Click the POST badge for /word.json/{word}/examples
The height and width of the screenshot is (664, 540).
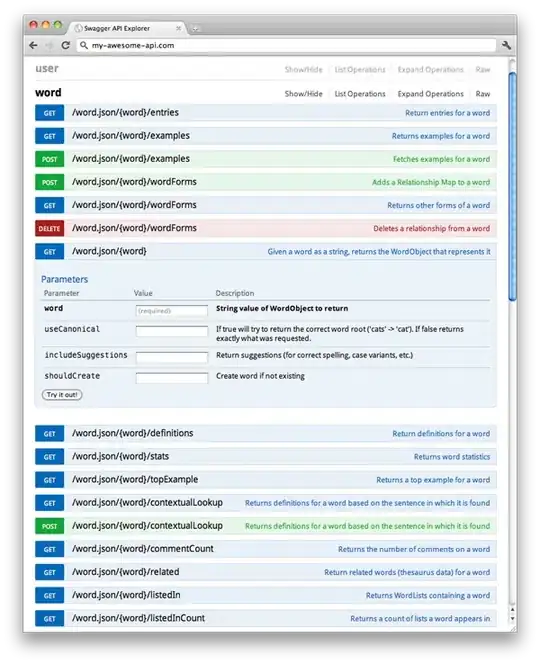coord(50,159)
